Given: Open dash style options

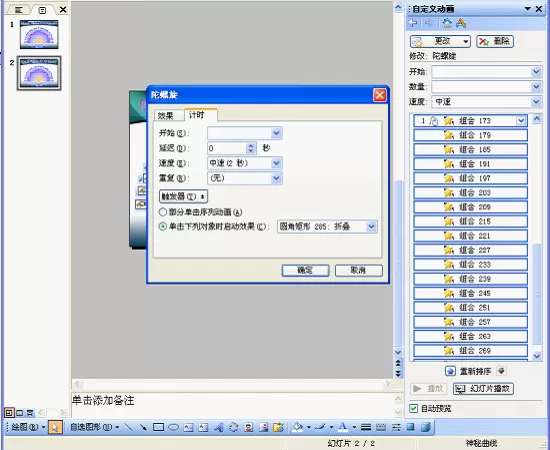Looking at the screenshot, I should click(x=381, y=427).
